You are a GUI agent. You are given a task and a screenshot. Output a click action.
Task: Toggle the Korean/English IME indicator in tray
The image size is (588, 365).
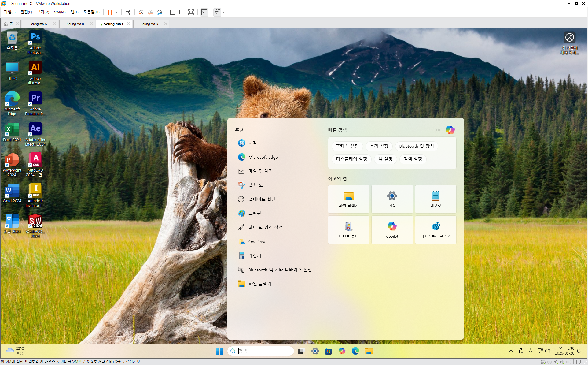pos(531,351)
